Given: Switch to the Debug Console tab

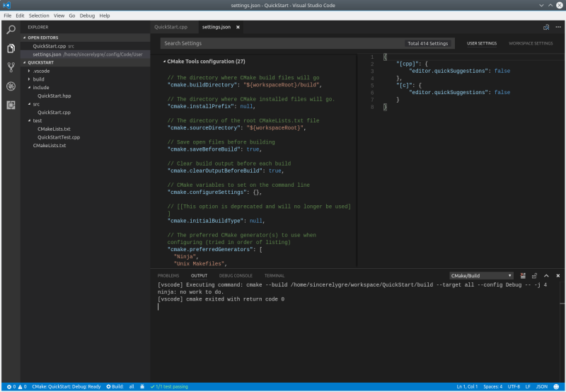Looking at the screenshot, I should tap(236, 276).
